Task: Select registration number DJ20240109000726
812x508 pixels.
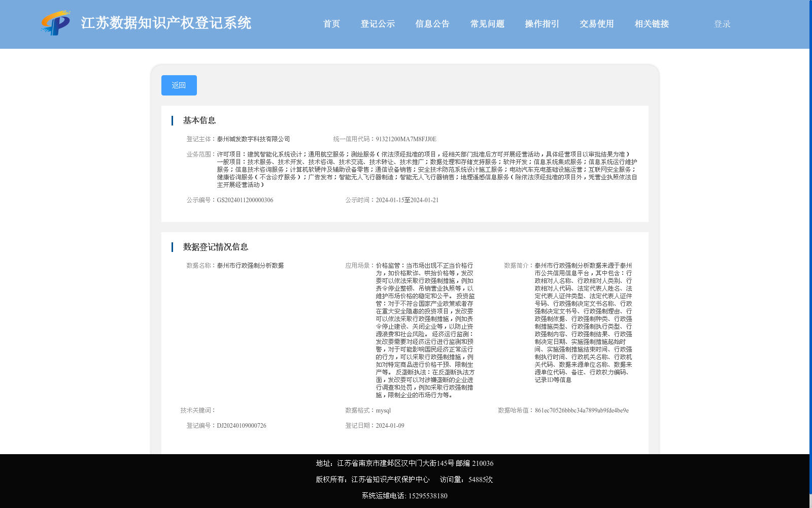Action: tap(242, 426)
